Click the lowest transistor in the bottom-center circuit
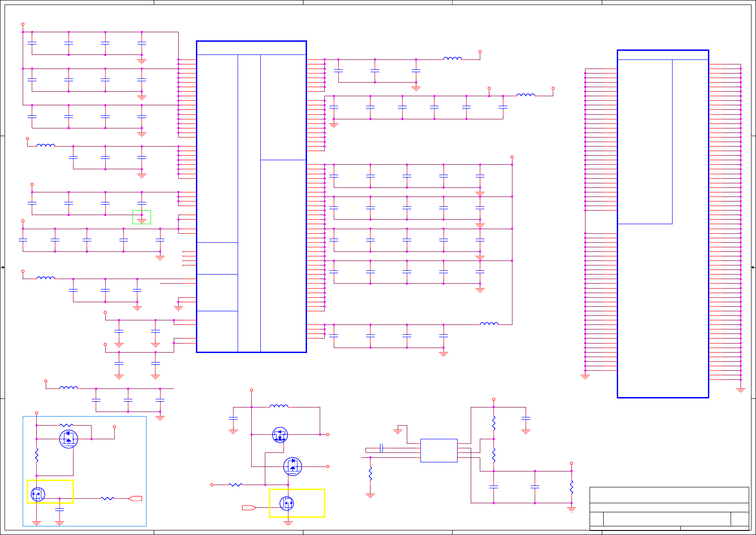The image size is (756, 535). (287, 503)
